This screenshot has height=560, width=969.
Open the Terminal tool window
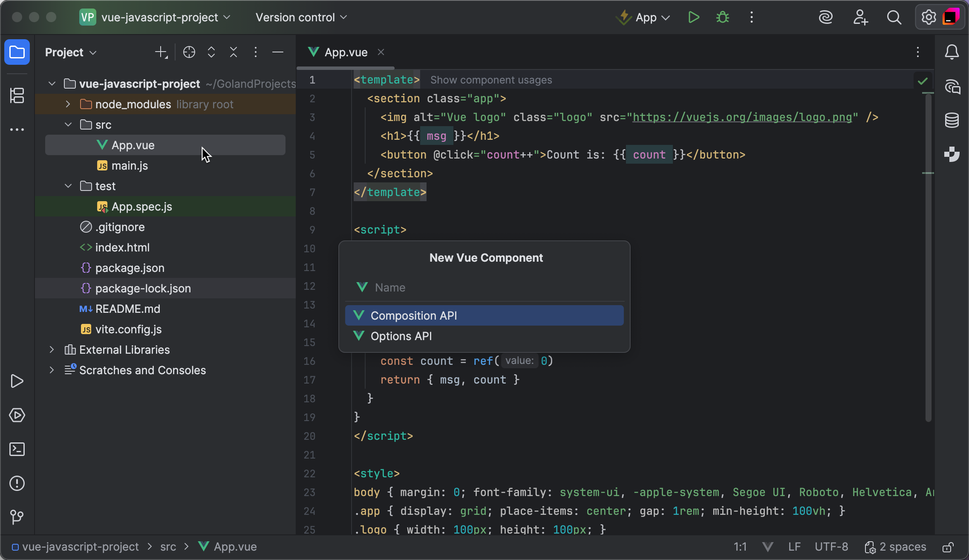point(17,449)
